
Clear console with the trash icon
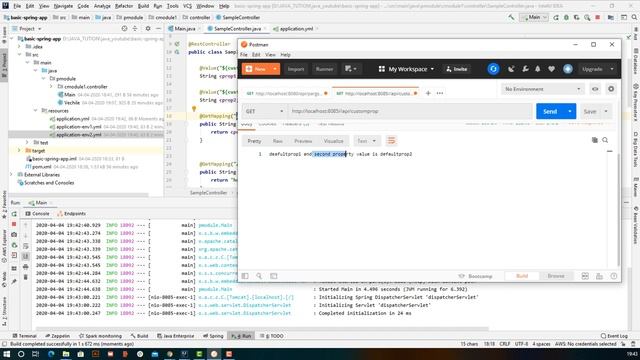point(25,277)
